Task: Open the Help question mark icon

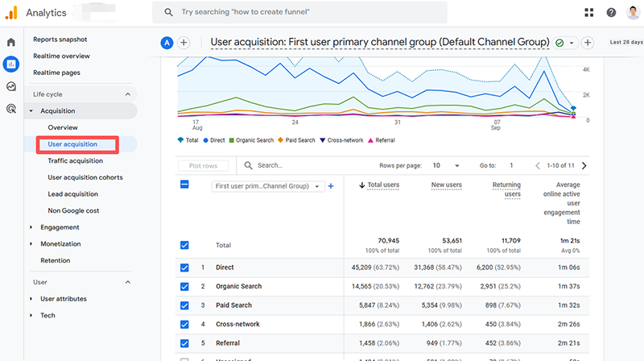Action: (x=611, y=12)
